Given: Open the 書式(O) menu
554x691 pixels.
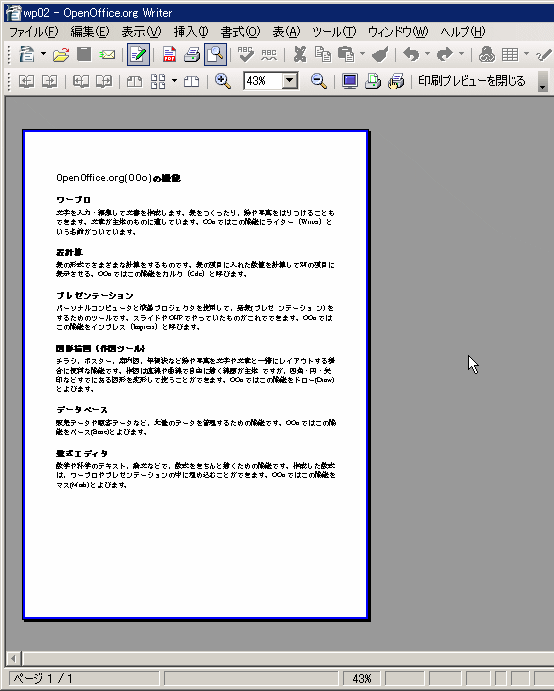Looking at the screenshot, I should pyautogui.click(x=240, y=32).
